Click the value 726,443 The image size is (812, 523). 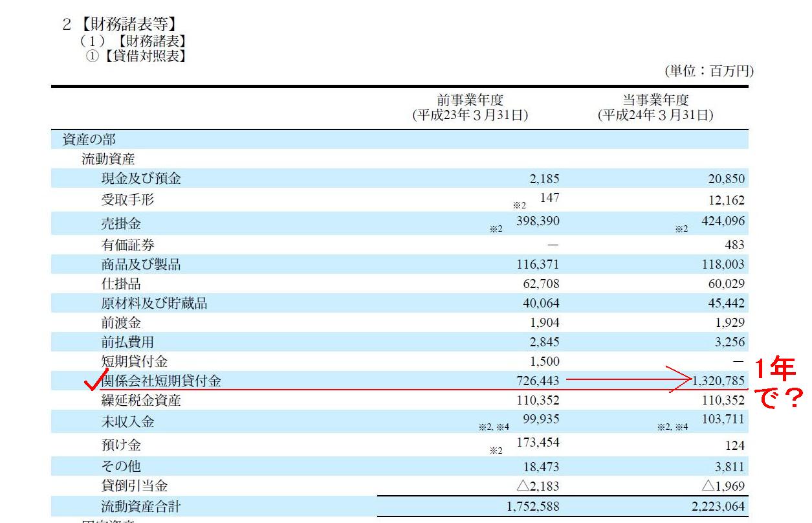point(538,381)
